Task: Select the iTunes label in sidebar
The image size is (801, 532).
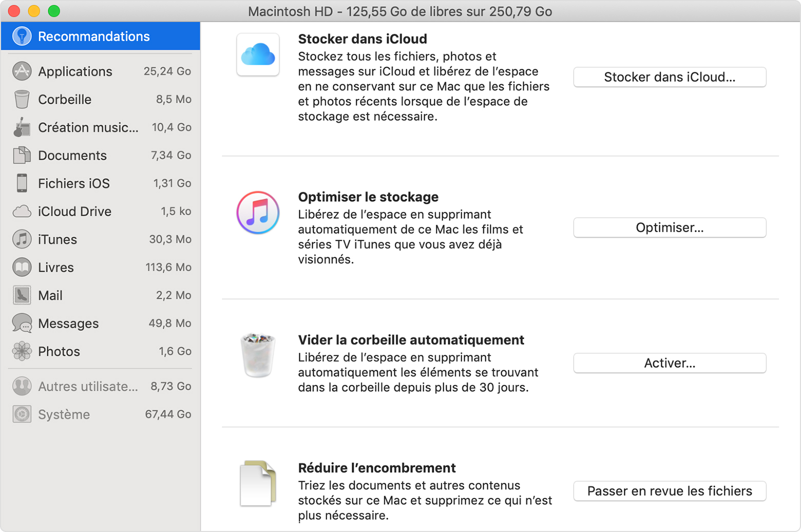Action: (x=58, y=239)
